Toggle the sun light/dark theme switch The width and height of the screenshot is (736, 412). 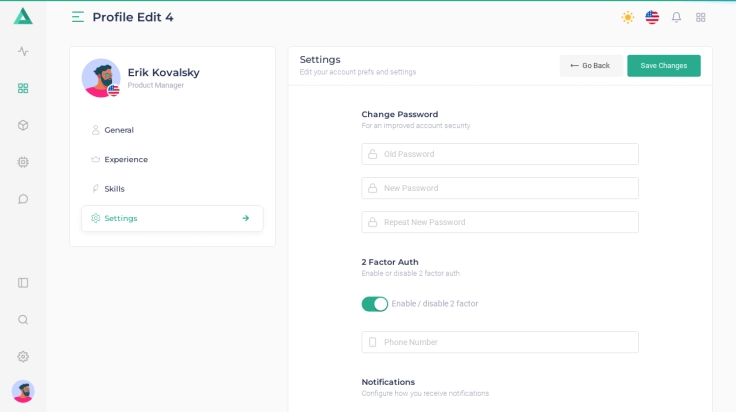tap(627, 17)
